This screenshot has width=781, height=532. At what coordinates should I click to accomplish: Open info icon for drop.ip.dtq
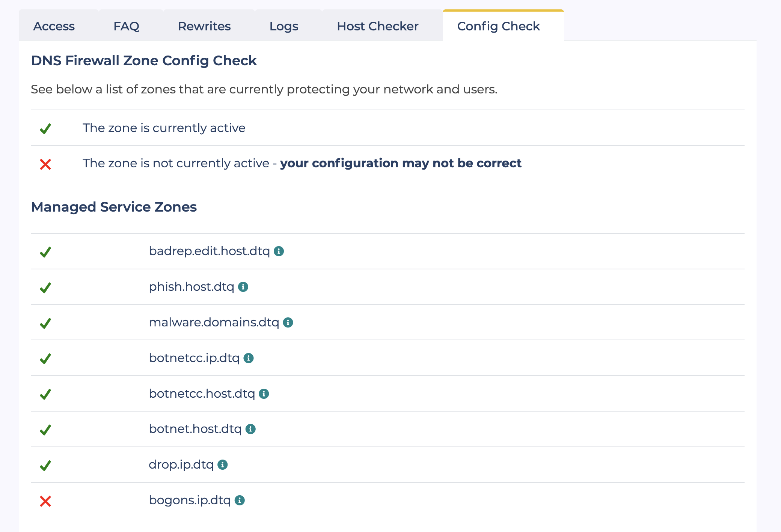(x=223, y=464)
